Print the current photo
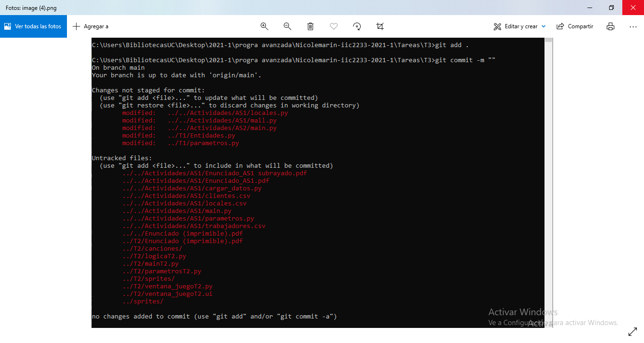 pos(611,26)
